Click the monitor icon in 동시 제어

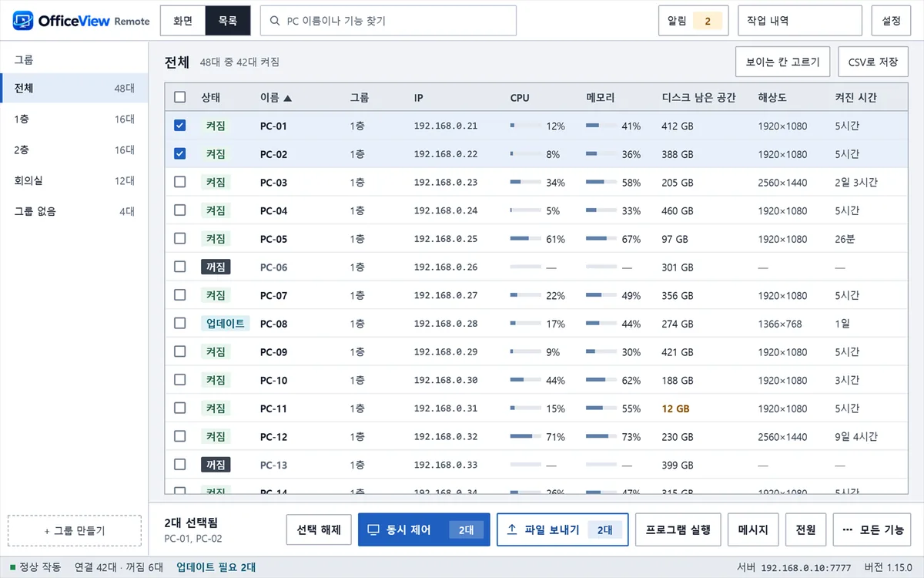point(373,530)
